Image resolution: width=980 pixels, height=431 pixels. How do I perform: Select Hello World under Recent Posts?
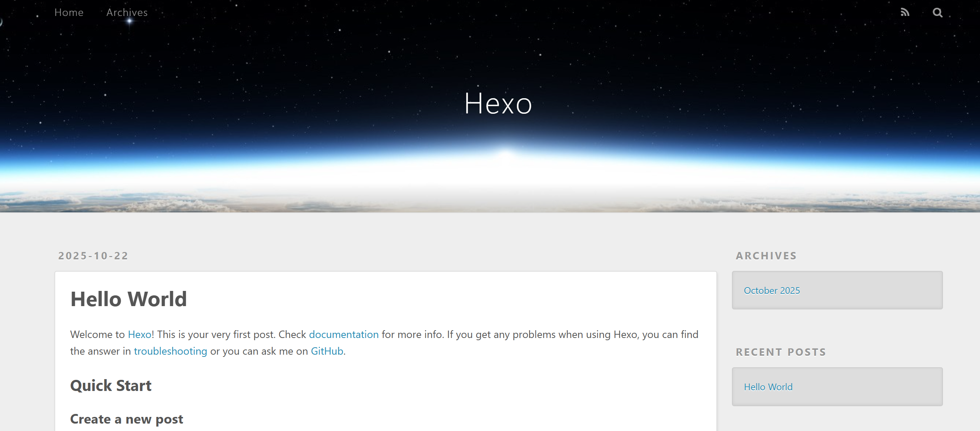pos(768,387)
